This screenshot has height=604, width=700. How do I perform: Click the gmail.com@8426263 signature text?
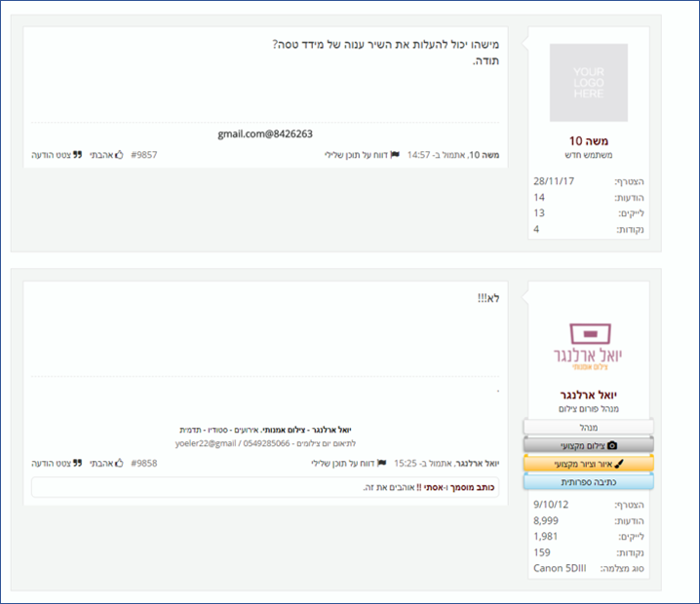(x=264, y=134)
